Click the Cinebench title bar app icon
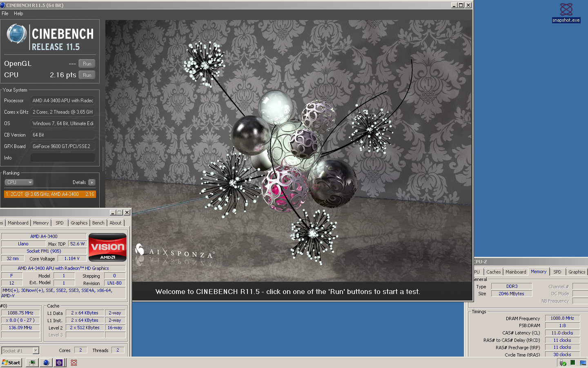Viewport: 588px width, 368px height. 3,5
